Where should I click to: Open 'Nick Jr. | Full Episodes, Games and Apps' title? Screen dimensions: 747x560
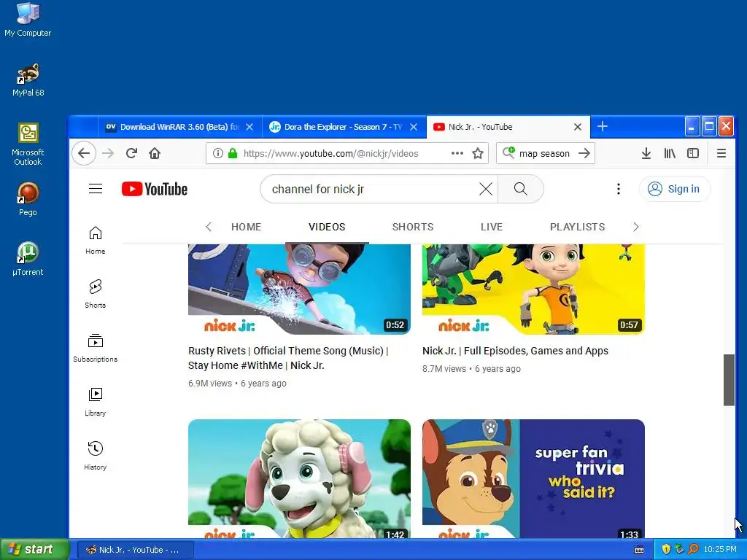[515, 351]
